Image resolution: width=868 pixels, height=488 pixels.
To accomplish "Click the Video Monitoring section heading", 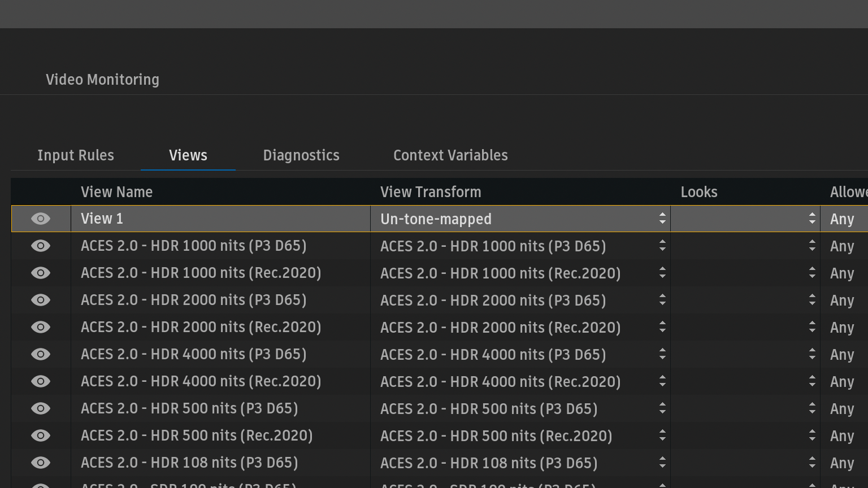I will tap(102, 80).
